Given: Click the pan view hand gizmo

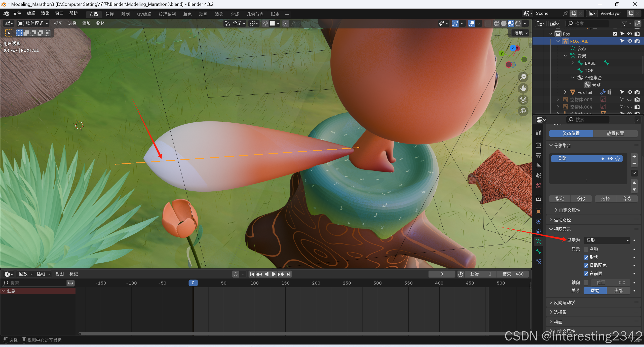Looking at the screenshot, I should pyautogui.click(x=523, y=88).
